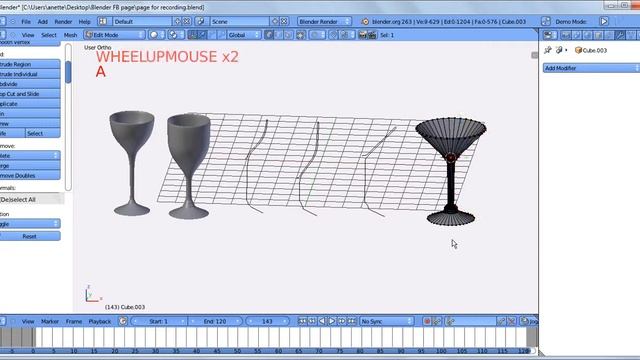
Task: Click the End: 120 frame field
Action: [215, 322]
